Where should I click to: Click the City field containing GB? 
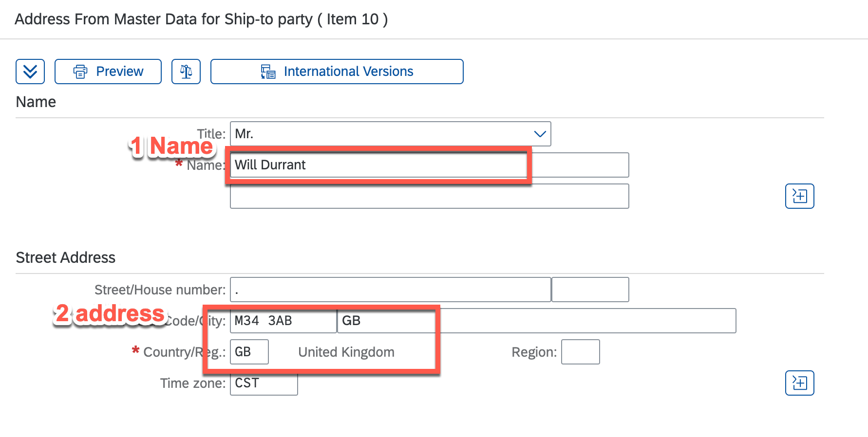tap(385, 321)
